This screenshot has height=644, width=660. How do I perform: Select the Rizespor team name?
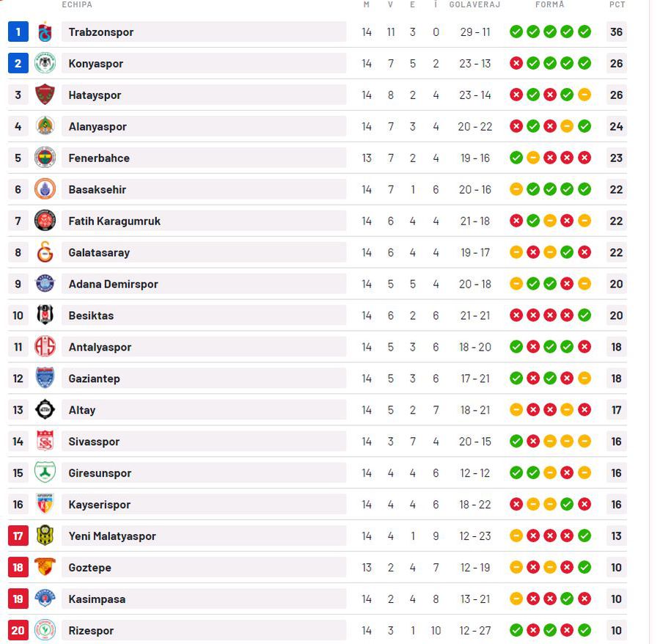click(x=91, y=631)
